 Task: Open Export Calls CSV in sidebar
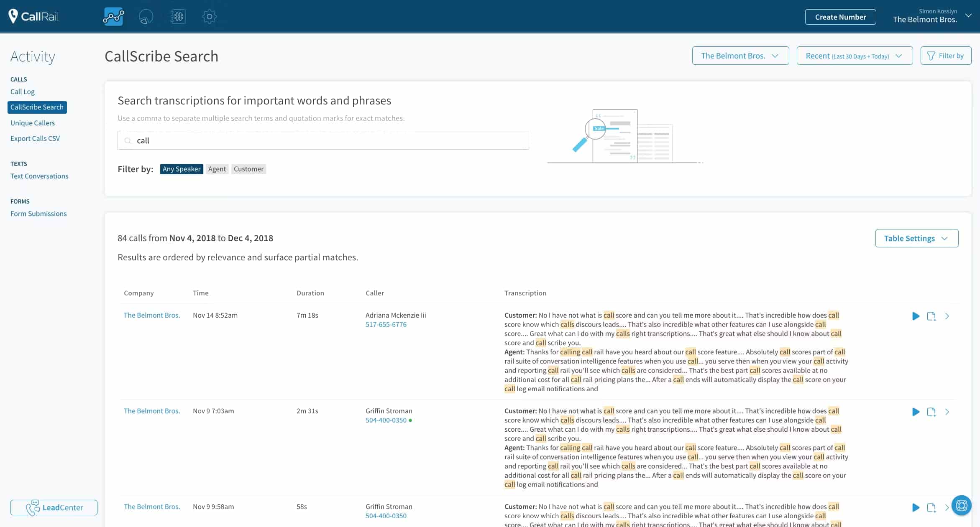click(x=35, y=138)
